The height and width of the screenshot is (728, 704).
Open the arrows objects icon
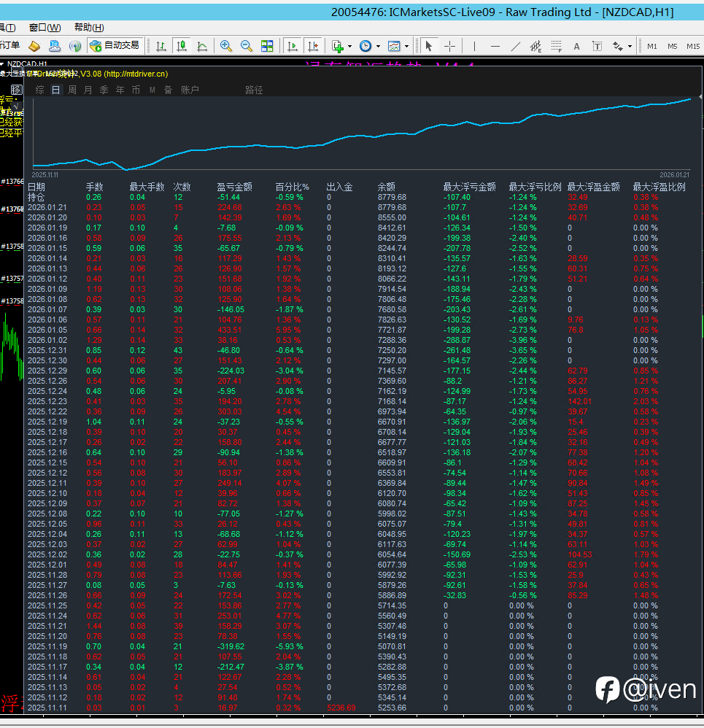[618, 46]
